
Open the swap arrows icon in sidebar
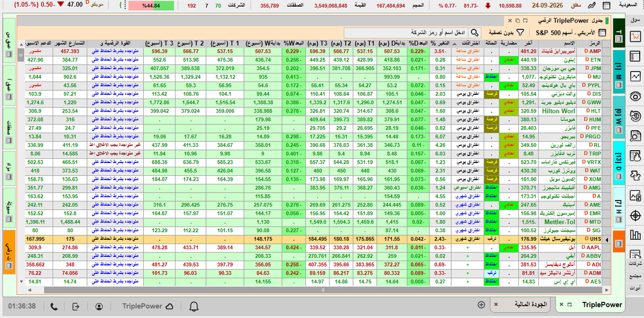pyautogui.click(x=636, y=175)
